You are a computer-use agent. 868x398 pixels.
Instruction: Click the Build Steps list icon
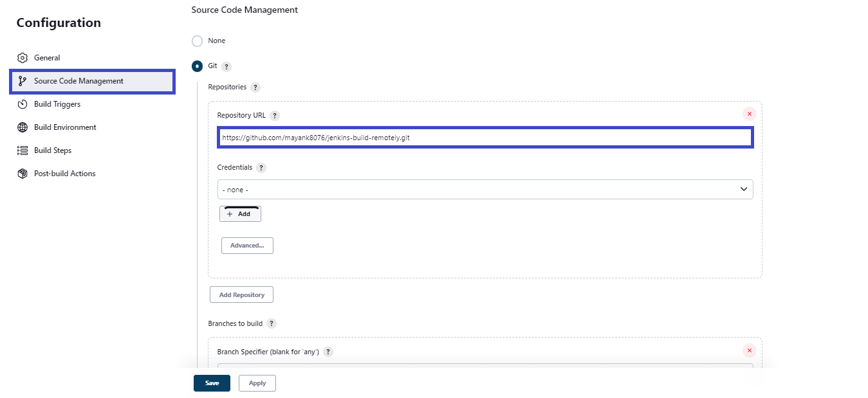(22, 150)
